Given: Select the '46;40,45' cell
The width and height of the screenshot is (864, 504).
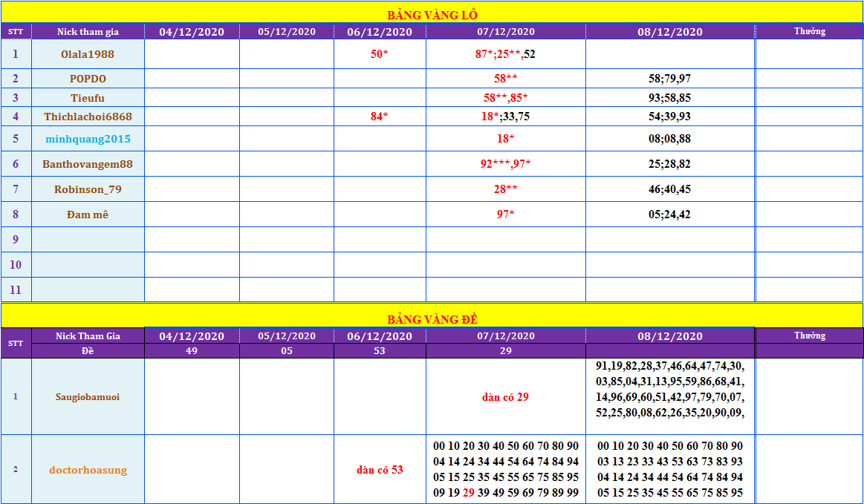Looking at the screenshot, I should (x=670, y=189).
